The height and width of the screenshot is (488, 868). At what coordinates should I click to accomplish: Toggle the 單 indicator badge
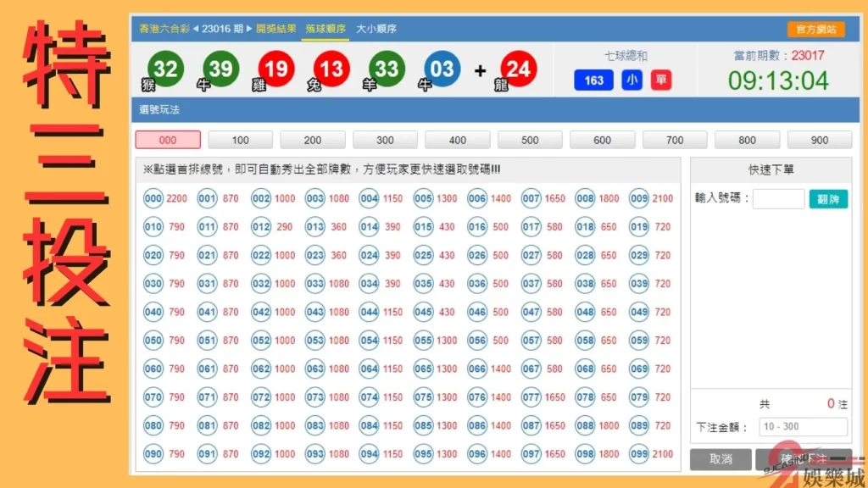point(659,80)
